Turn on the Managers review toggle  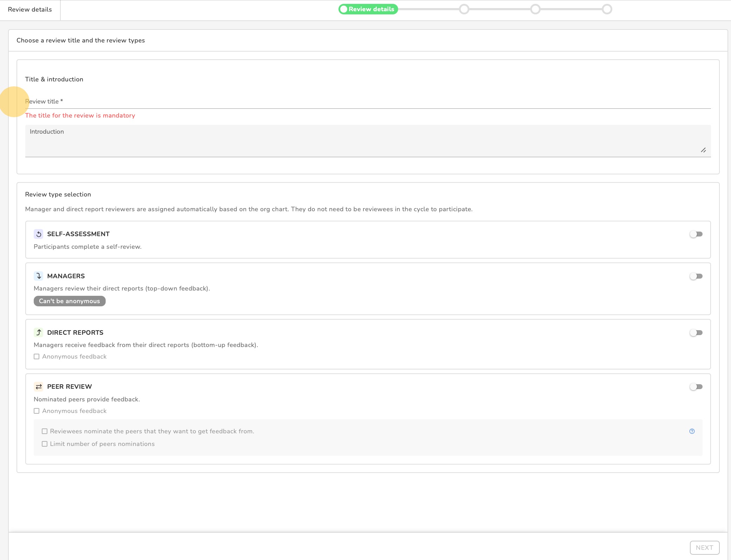(696, 276)
